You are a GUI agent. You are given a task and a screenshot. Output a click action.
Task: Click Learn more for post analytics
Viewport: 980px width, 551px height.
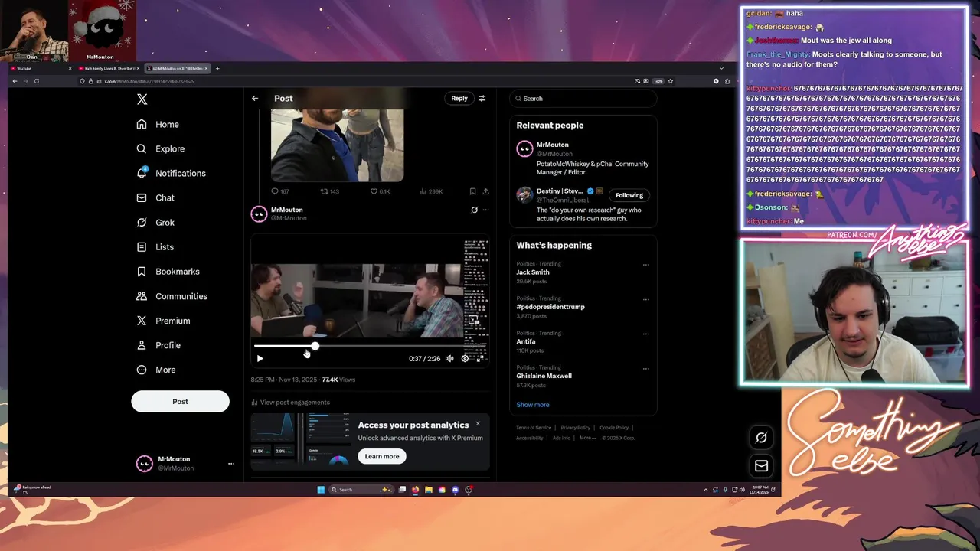[382, 456]
